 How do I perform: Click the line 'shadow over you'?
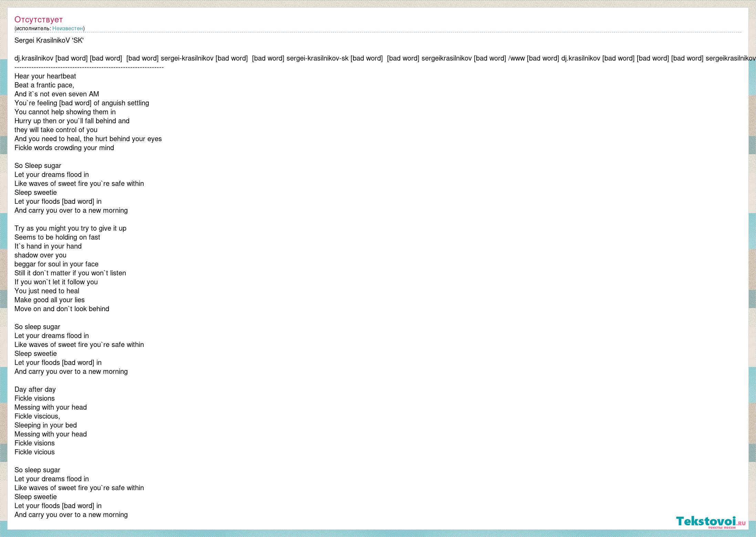(40, 255)
